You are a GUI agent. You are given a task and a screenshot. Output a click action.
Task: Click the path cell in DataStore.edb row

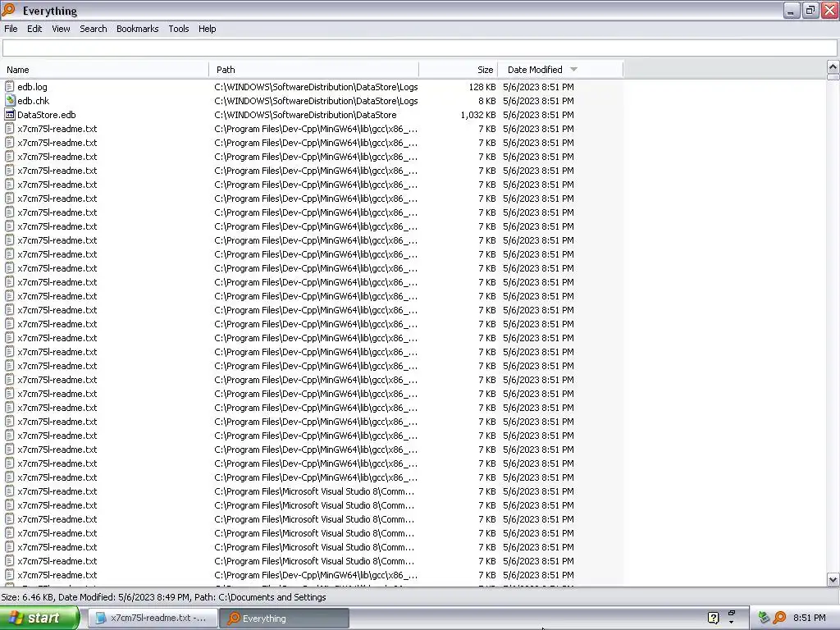[305, 114]
